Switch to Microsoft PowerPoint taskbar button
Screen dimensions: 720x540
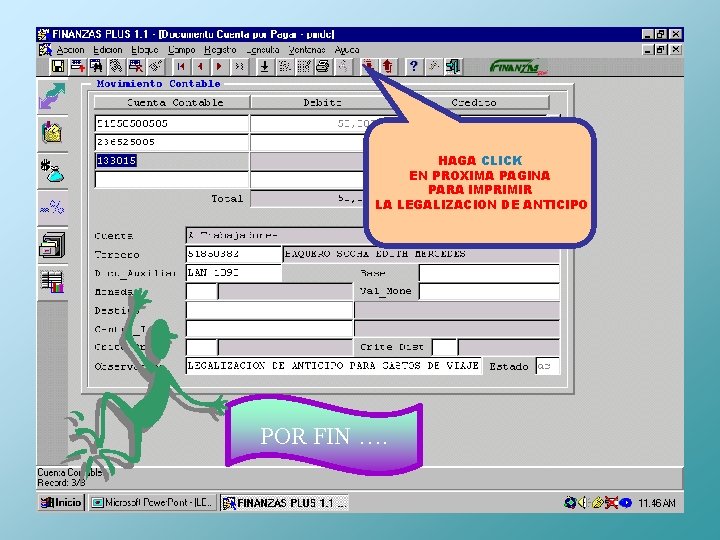[152, 502]
